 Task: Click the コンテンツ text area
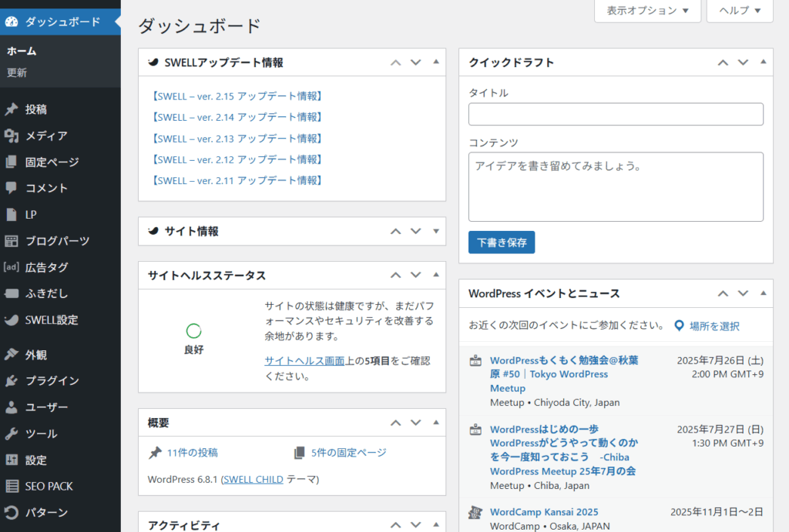616,186
